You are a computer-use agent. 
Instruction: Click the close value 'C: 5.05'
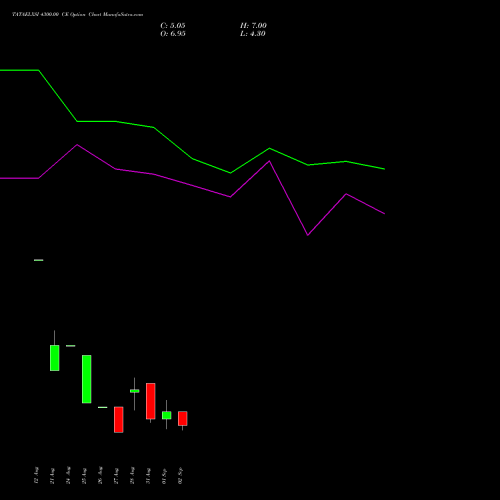click(173, 26)
